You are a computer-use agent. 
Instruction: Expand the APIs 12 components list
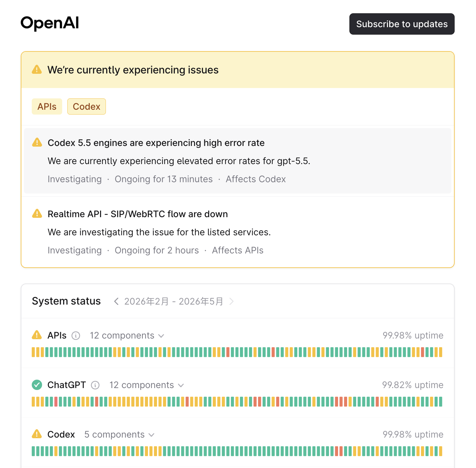coord(127,336)
